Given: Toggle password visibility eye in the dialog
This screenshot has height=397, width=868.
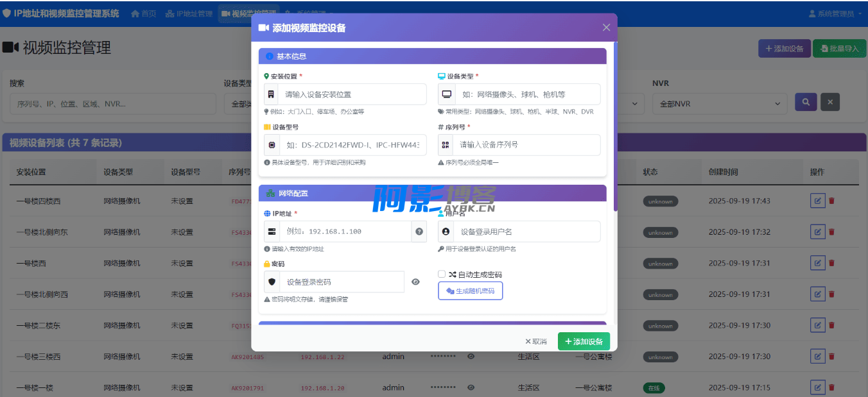Looking at the screenshot, I should pyautogui.click(x=415, y=282).
